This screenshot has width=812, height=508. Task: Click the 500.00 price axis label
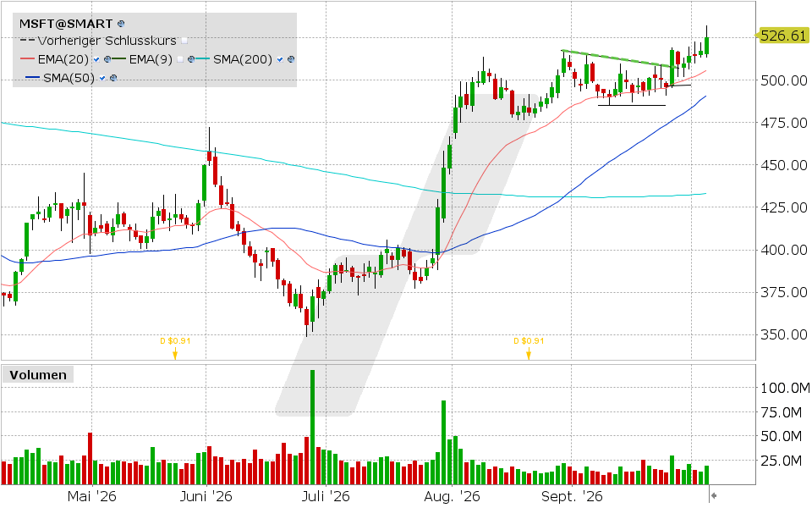(x=784, y=80)
